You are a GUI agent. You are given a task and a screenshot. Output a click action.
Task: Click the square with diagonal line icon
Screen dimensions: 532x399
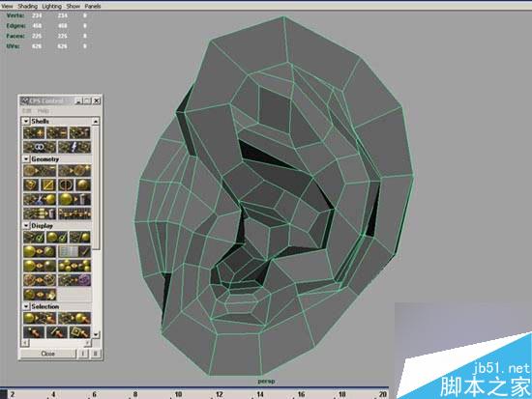click(47, 185)
